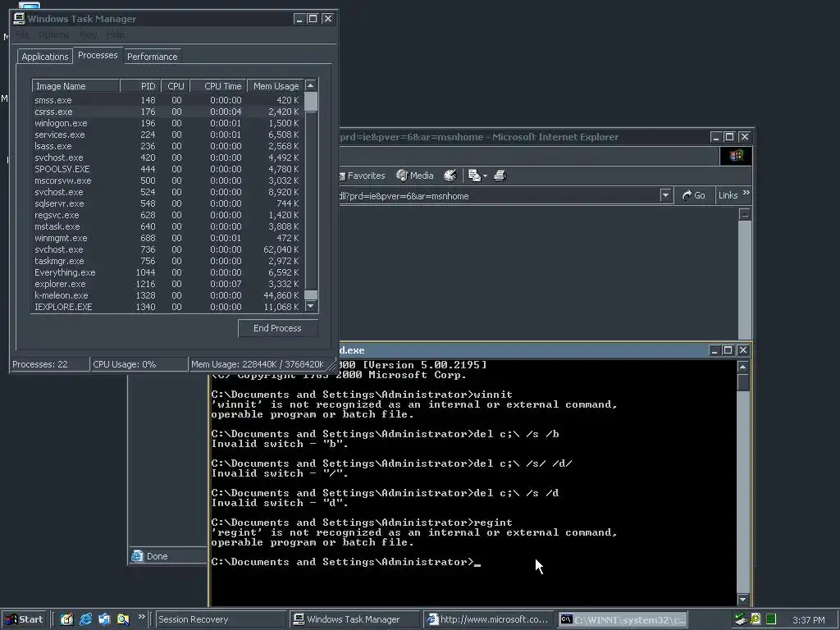840x630 pixels.
Task: Select the Processes tab
Action: pyautogui.click(x=98, y=55)
